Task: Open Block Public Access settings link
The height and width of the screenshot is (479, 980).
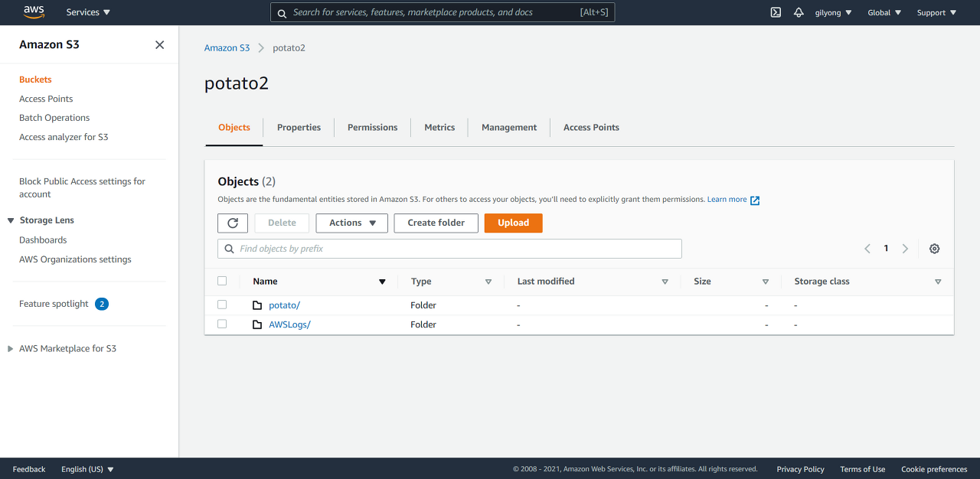Action: point(82,187)
